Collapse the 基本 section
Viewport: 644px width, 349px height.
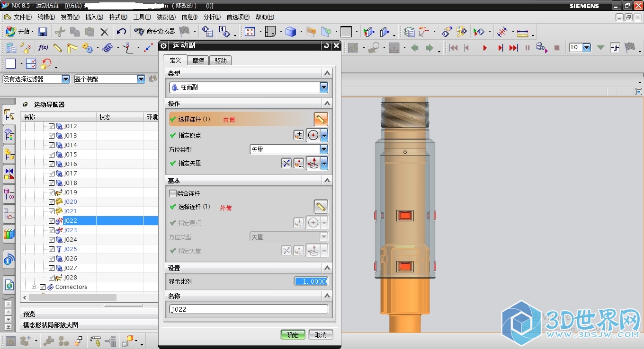[327, 180]
